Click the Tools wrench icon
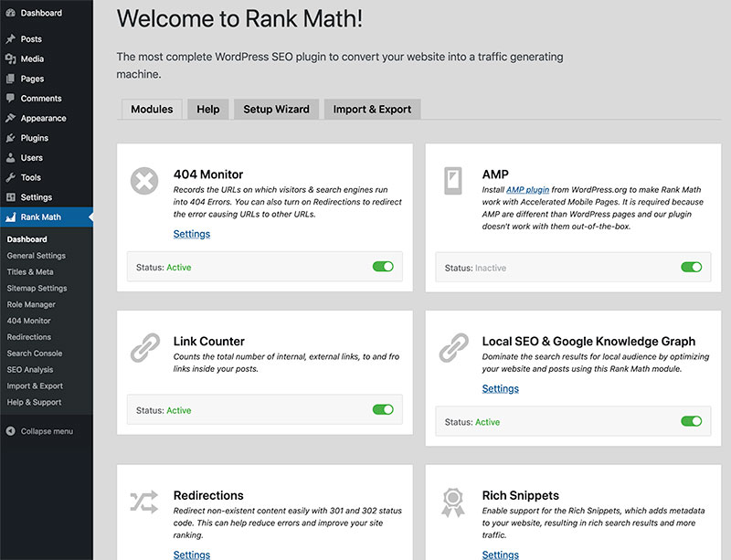 tap(10, 177)
